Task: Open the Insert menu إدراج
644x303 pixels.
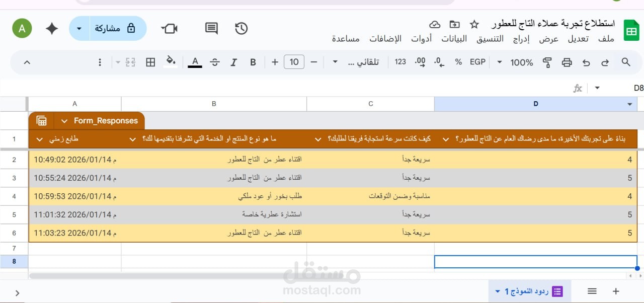Action: [x=521, y=39]
